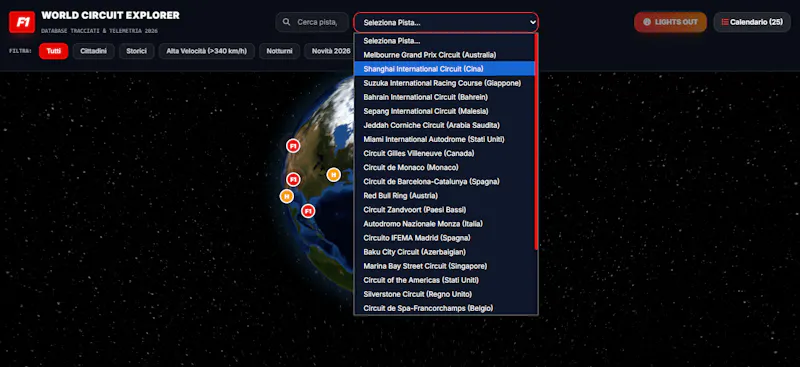Click the northernmost red F1 globe marker
Viewport: 800px width, 367px height.
click(x=293, y=146)
